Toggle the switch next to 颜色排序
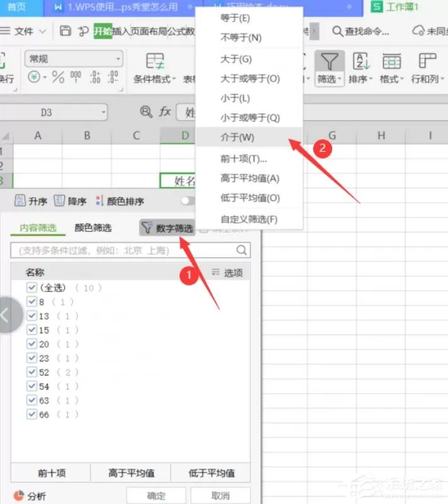 pyautogui.click(x=188, y=201)
